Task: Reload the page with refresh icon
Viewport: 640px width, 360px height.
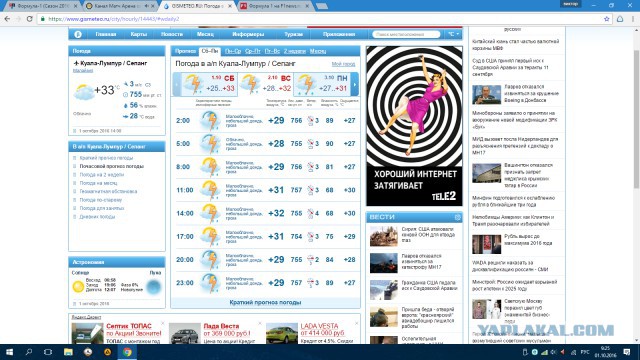Action: click(x=29, y=19)
